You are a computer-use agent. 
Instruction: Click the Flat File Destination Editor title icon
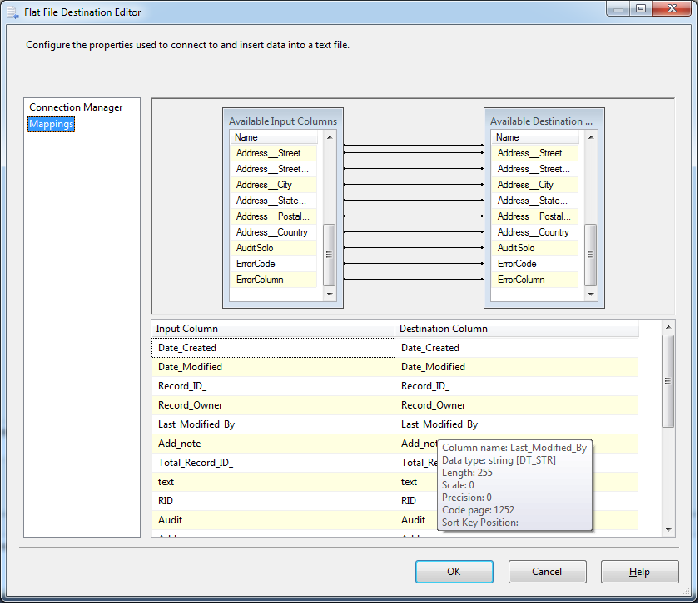pyautogui.click(x=13, y=12)
